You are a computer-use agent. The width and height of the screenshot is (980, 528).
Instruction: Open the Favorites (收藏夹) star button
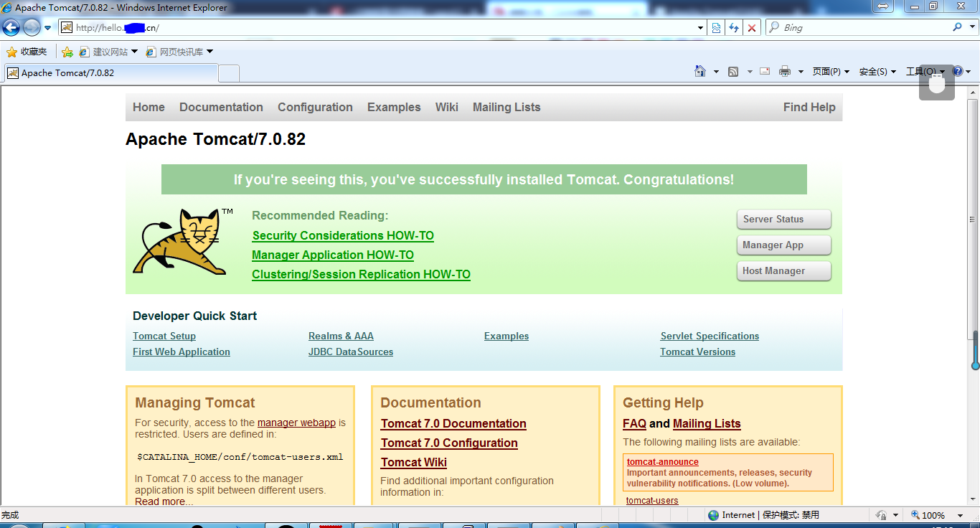point(27,52)
